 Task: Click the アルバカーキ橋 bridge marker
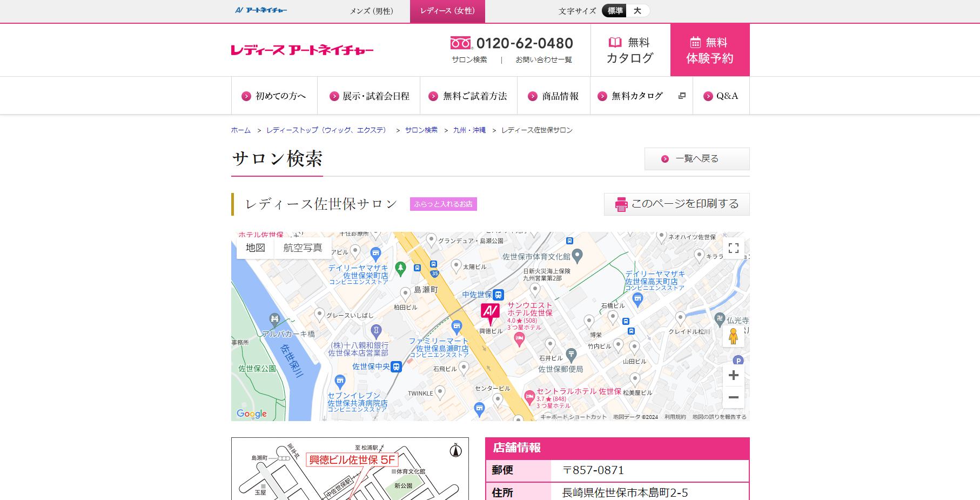274,319
